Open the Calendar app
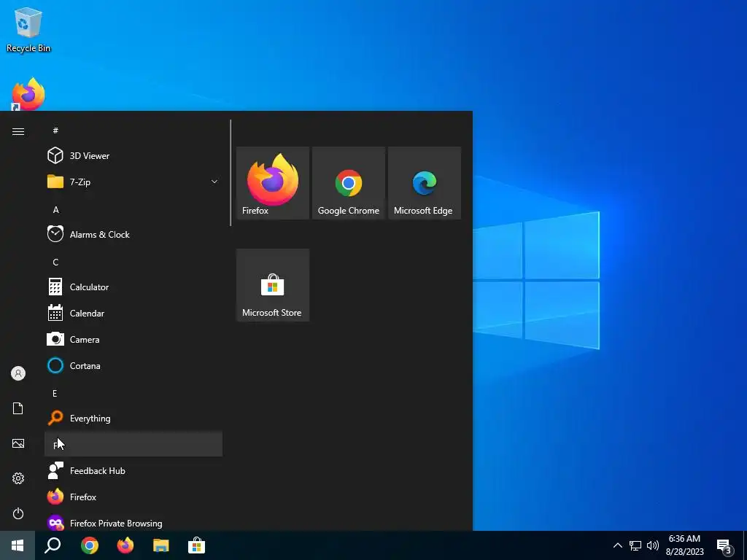Image resolution: width=747 pixels, height=560 pixels. pyautogui.click(x=133, y=313)
